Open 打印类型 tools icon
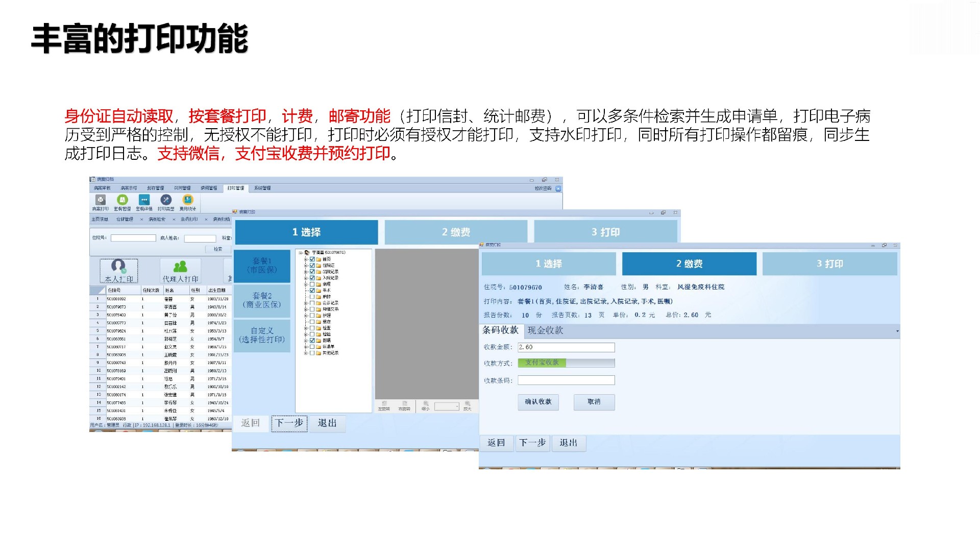Image resolution: width=980 pixels, height=551 pixels. click(x=165, y=200)
